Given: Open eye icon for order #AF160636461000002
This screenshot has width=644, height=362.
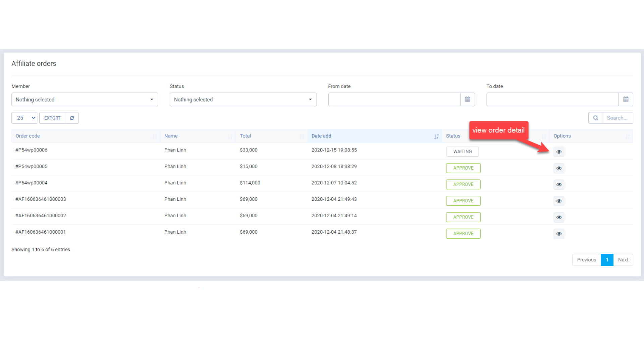Looking at the screenshot, I should coord(558,217).
